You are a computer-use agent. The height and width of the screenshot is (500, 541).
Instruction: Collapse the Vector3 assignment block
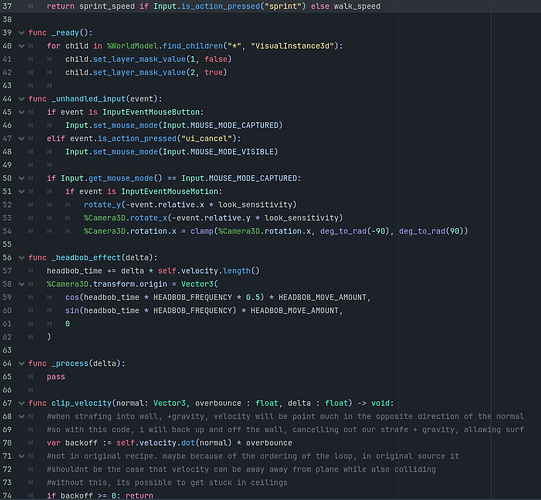click(x=21, y=284)
